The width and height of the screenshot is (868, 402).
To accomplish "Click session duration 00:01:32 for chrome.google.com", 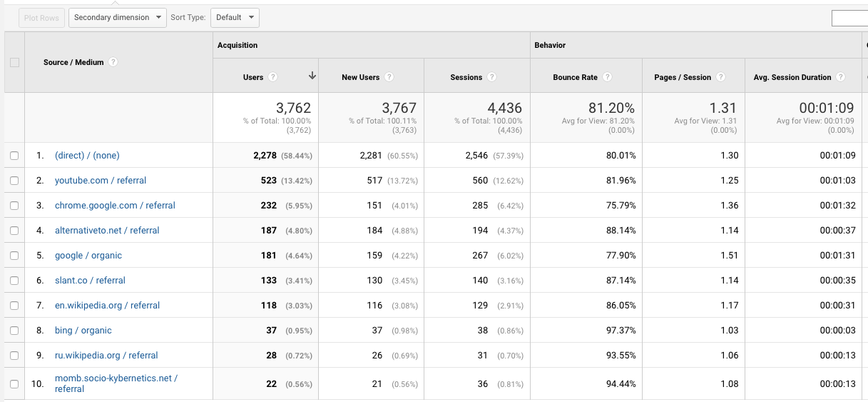I will coord(837,206).
